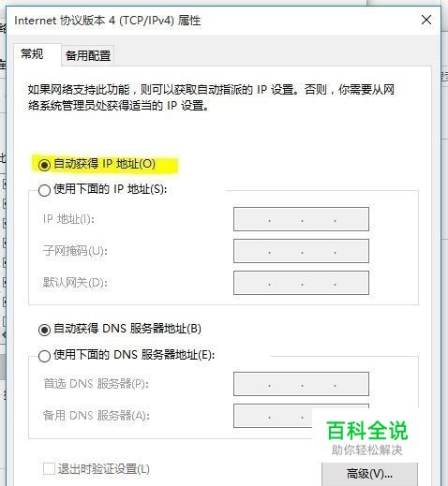Click the IP 地址 input field
This screenshot has width=448, height=486.
301,219
